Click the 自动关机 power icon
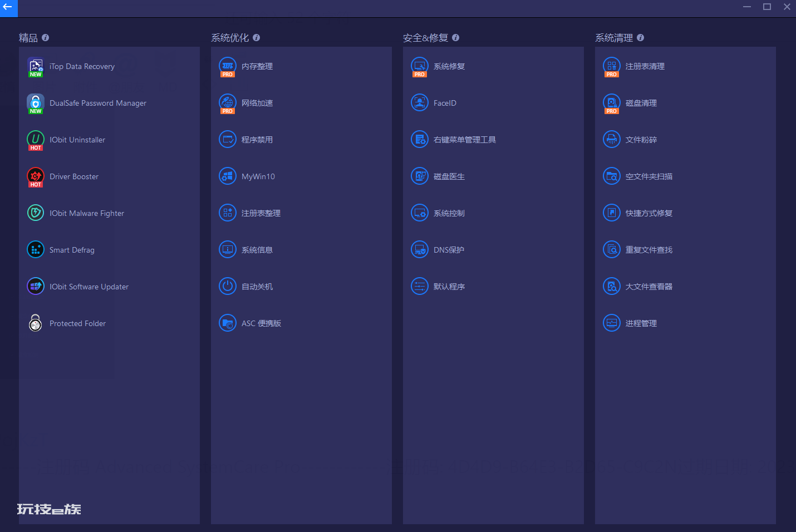This screenshot has height=532, width=796. pyautogui.click(x=228, y=287)
